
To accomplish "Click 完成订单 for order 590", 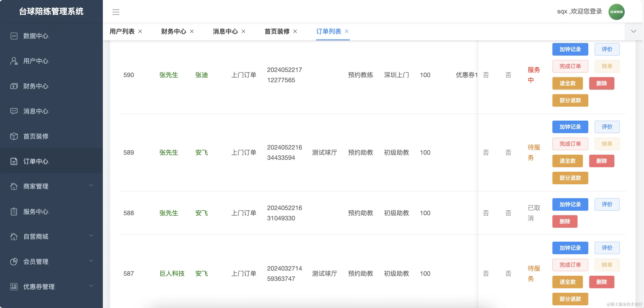I will tap(570, 66).
